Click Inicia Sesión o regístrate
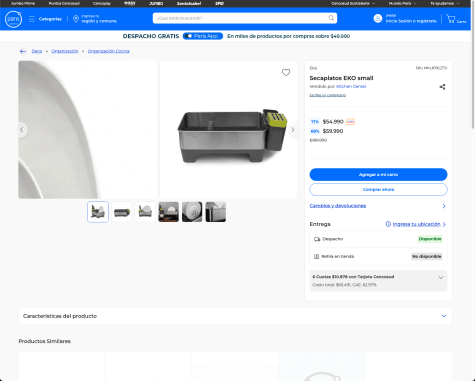The width and height of the screenshot is (475, 381). tap(411, 21)
